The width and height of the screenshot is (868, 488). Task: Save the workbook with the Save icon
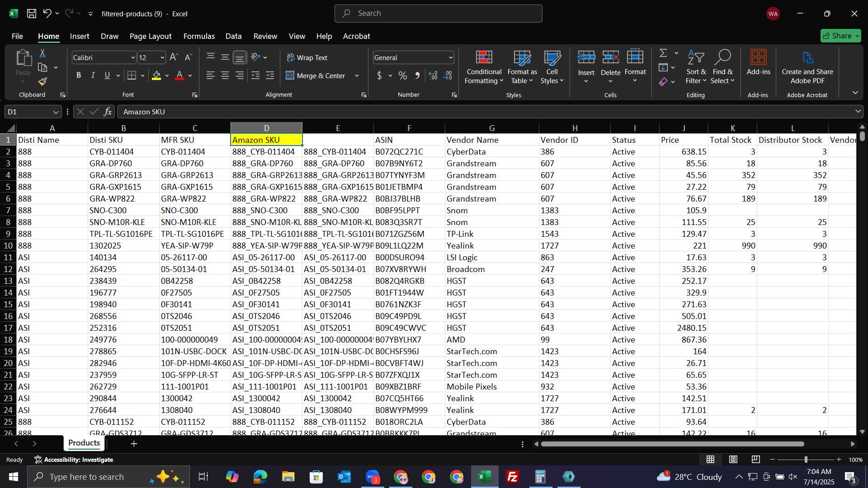point(32,14)
